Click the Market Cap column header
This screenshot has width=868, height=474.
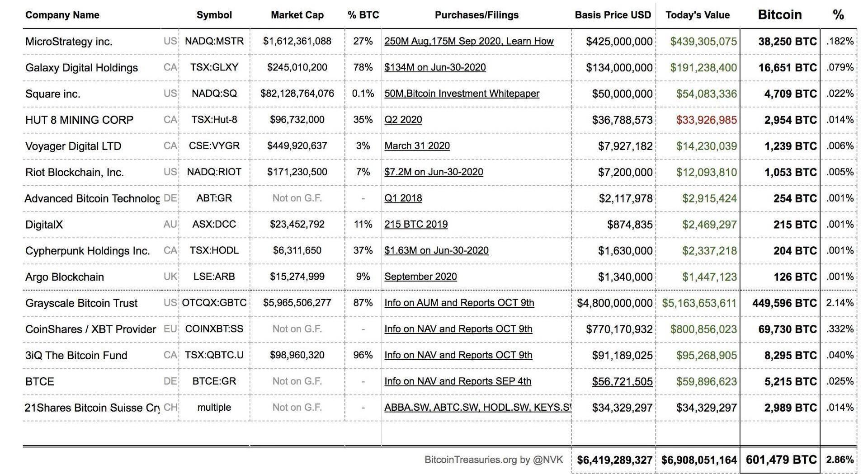(x=297, y=15)
